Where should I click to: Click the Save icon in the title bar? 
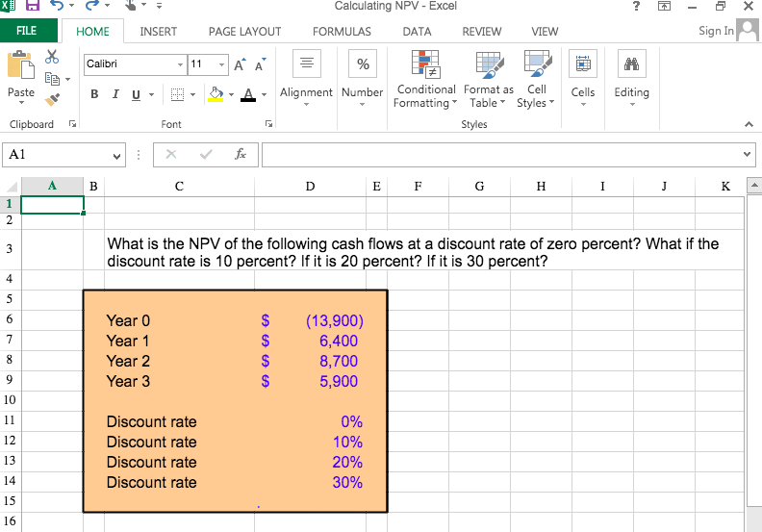(32, 6)
